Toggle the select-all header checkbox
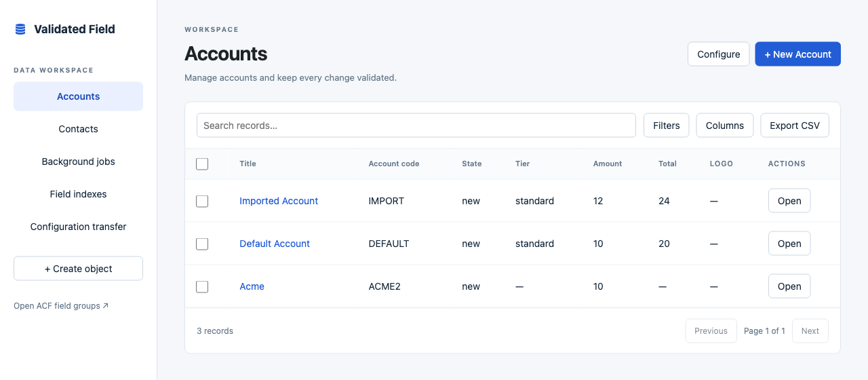 pos(202,164)
